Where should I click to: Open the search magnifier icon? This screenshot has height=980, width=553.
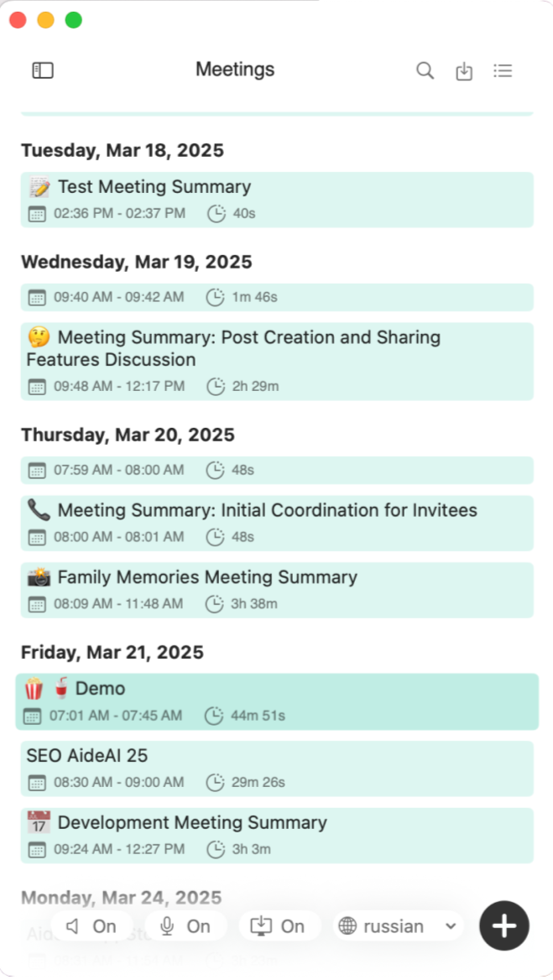tap(425, 70)
